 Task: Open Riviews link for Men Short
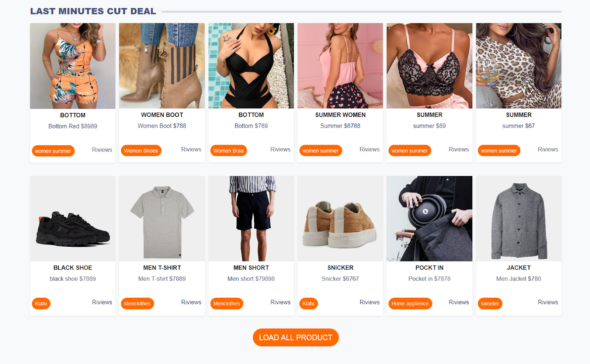[280, 302]
